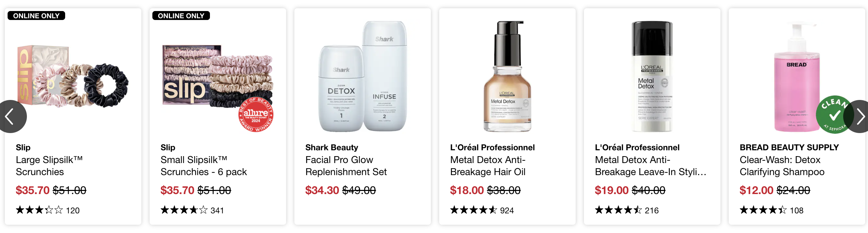This screenshot has width=868, height=233.
Task: Open Slip Large Scrunchies product image
Action: pos(73,77)
